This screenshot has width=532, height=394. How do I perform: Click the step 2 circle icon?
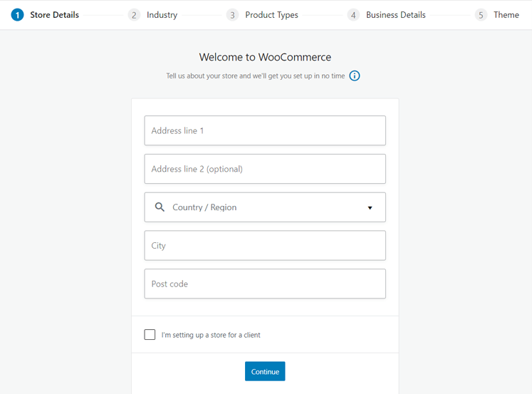[x=134, y=15]
